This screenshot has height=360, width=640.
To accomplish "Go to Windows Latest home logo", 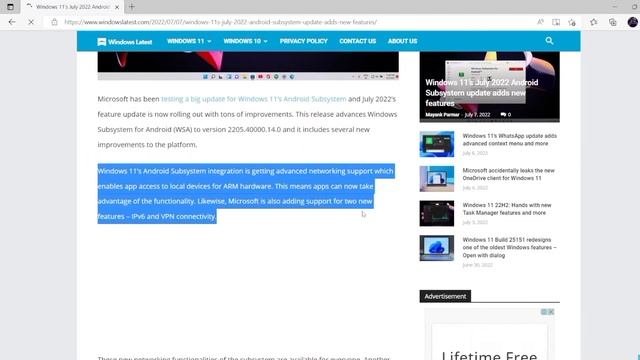I will pyautogui.click(x=125, y=42).
